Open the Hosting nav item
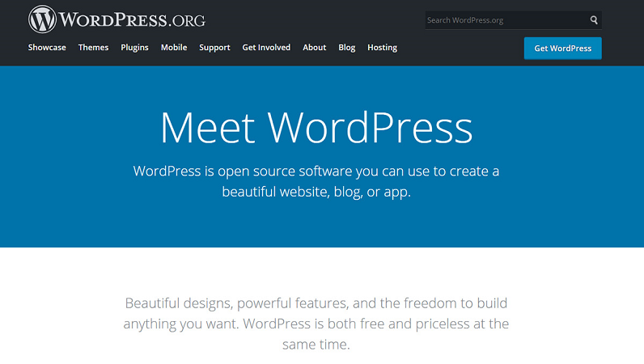The height and width of the screenshot is (364, 644). pyautogui.click(x=382, y=48)
